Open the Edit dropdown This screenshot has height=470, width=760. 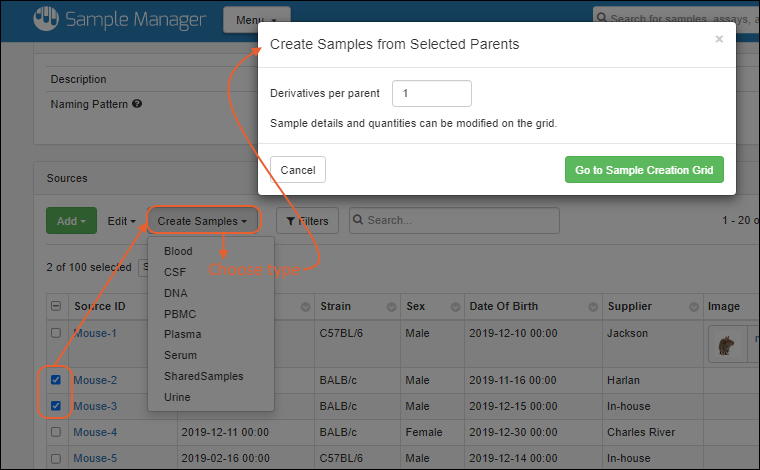point(122,221)
